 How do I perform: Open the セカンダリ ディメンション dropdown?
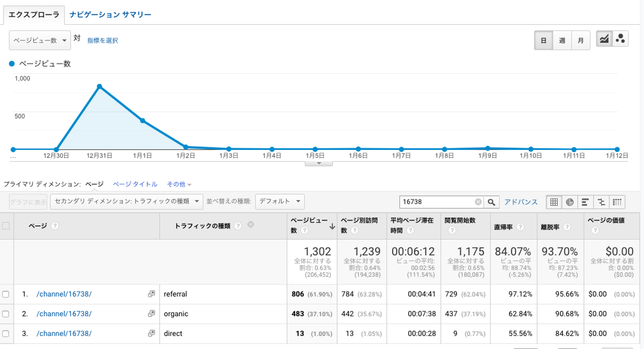126,201
